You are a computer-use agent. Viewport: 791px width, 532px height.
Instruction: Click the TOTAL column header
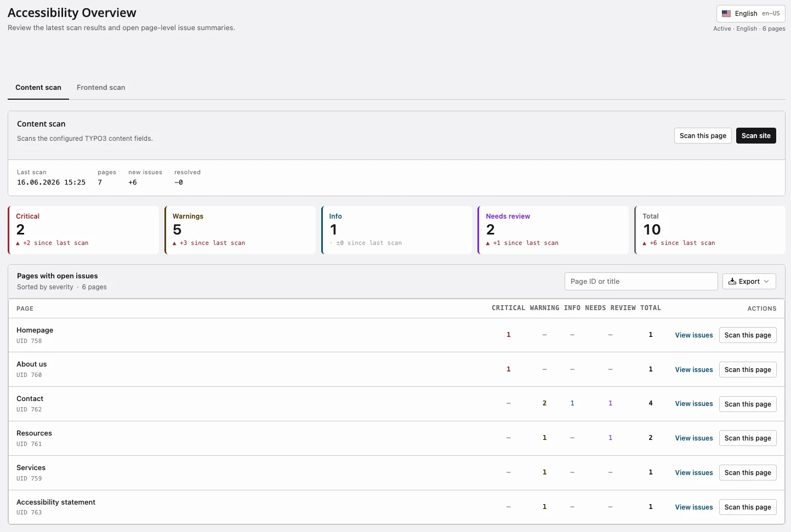click(x=651, y=308)
